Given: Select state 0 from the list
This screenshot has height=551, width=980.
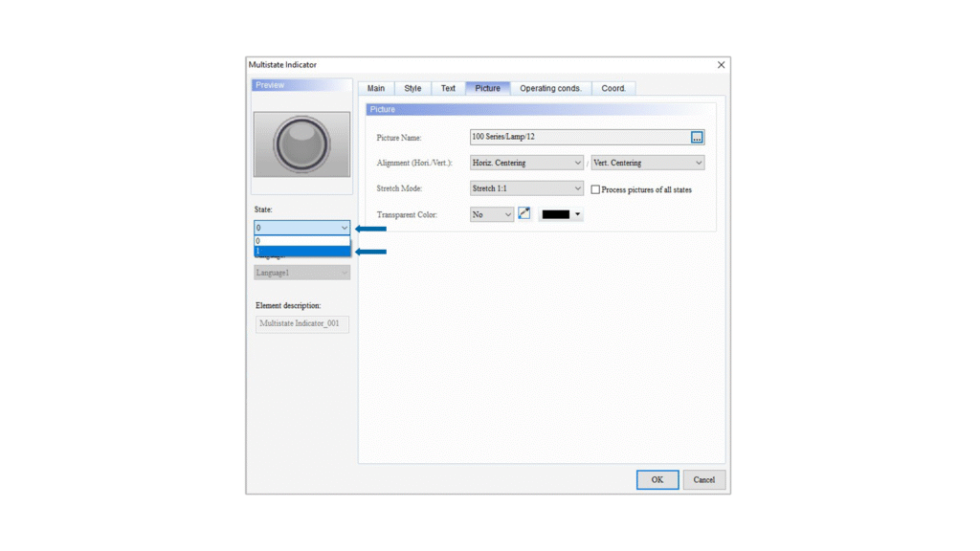Looking at the screenshot, I should pyautogui.click(x=302, y=241).
